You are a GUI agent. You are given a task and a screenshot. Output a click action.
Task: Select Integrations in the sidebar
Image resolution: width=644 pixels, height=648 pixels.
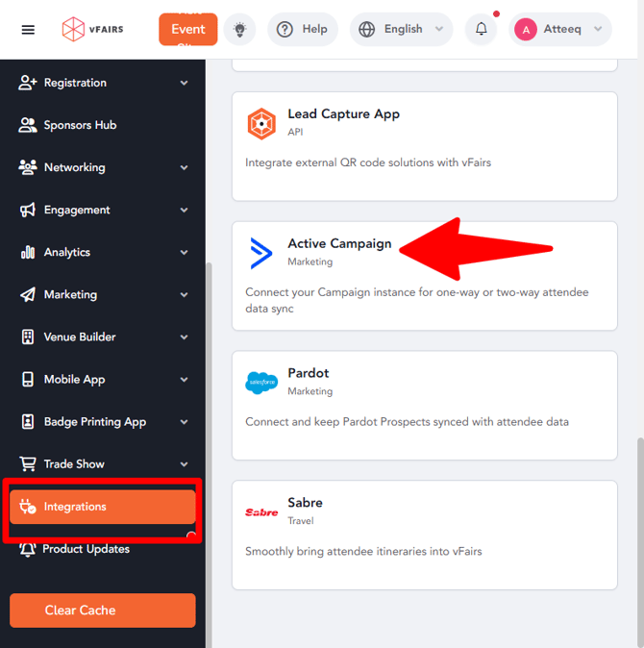coord(102,507)
